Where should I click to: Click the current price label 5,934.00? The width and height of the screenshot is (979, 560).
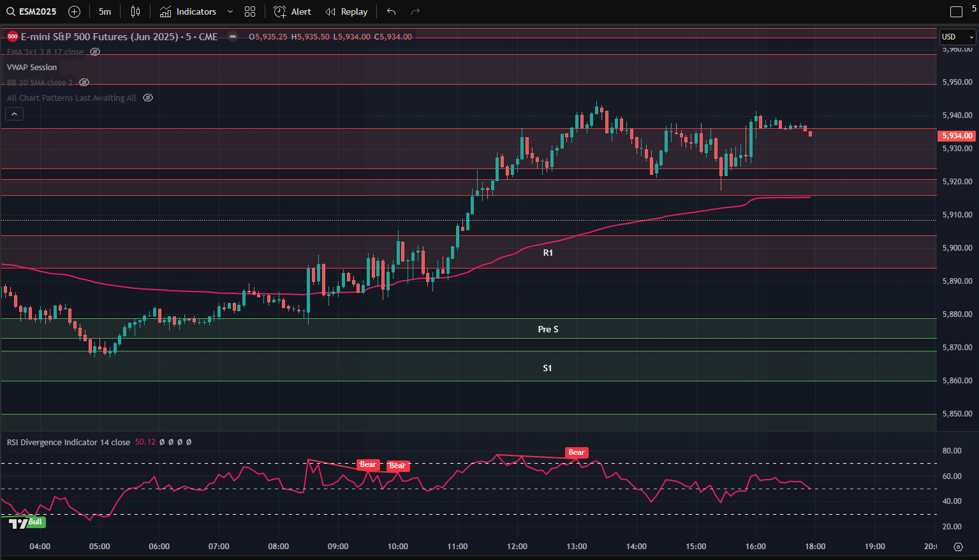point(957,136)
